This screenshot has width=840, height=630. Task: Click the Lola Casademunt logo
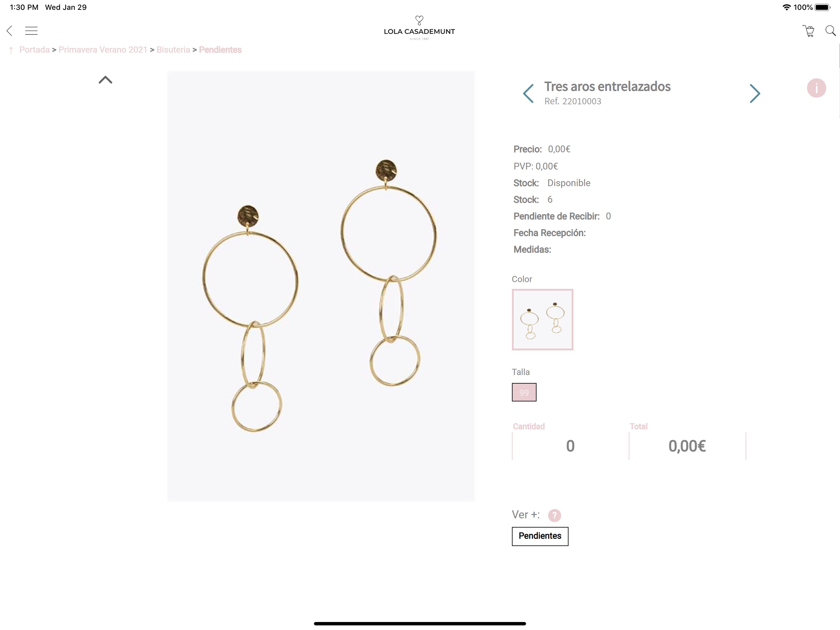419,28
